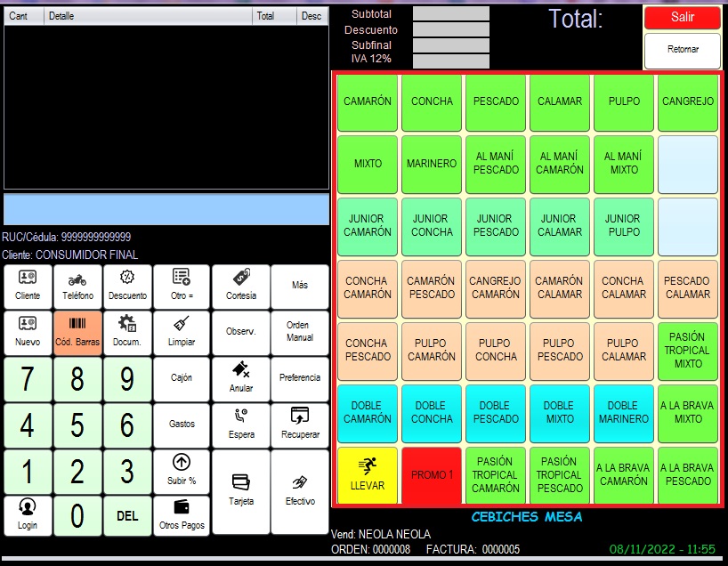
Task: Clear the order with Limpiar
Action: pyautogui.click(x=182, y=333)
